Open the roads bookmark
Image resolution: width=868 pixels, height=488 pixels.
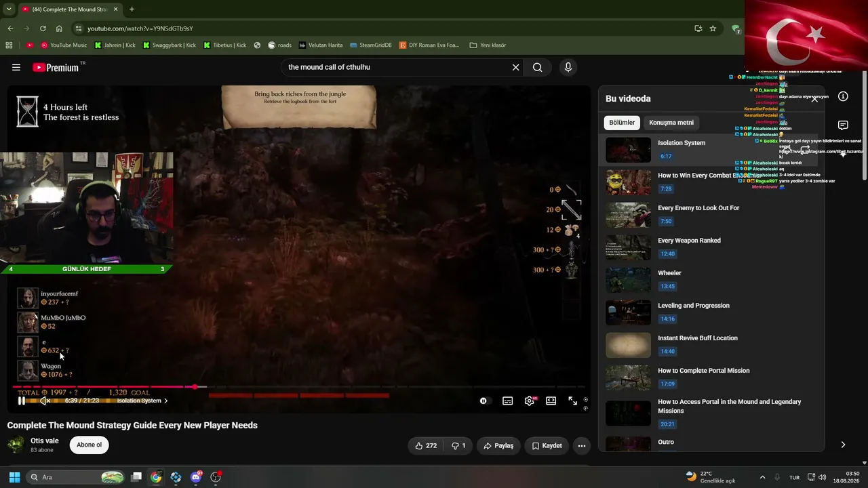pyautogui.click(x=279, y=45)
